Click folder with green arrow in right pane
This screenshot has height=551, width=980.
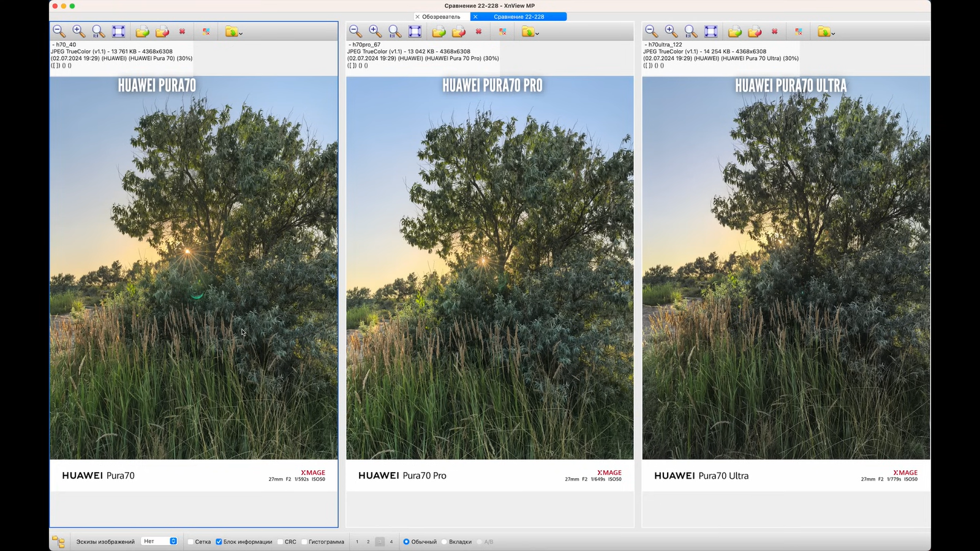(735, 31)
